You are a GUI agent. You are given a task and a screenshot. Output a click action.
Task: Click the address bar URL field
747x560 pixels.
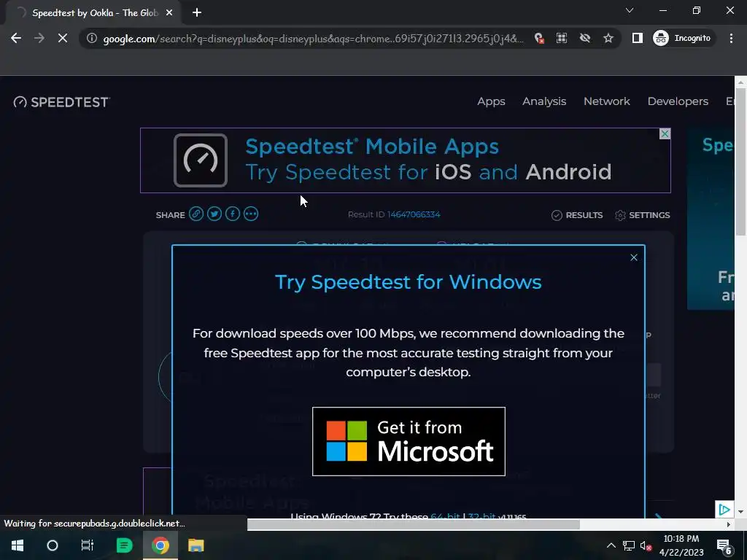click(313, 39)
